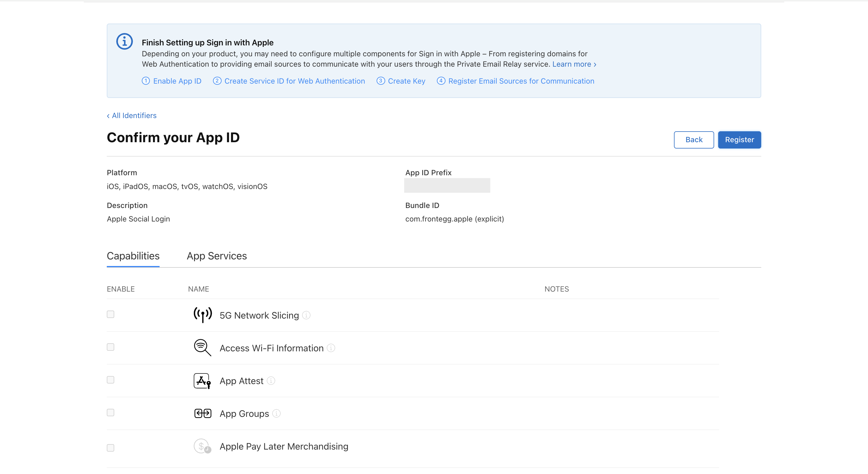Viewport: 868px width, 474px height.
Task: Select the Capabilities tab
Action: pyautogui.click(x=133, y=256)
